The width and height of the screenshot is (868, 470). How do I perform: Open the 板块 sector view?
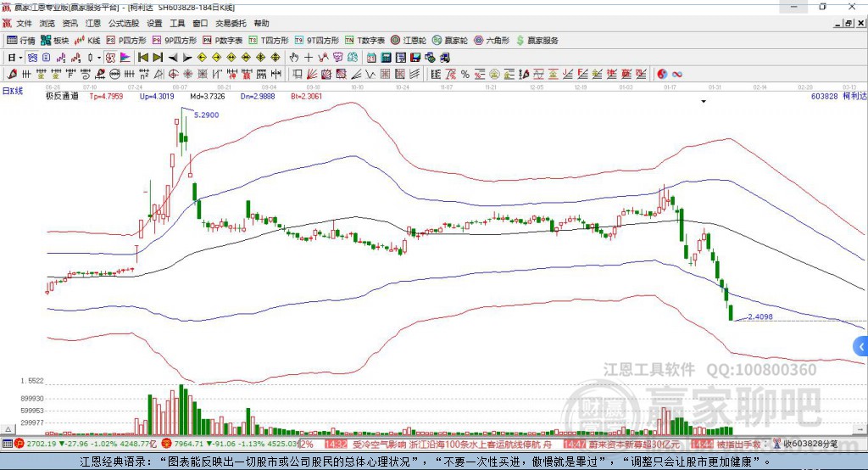(x=54, y=41)
